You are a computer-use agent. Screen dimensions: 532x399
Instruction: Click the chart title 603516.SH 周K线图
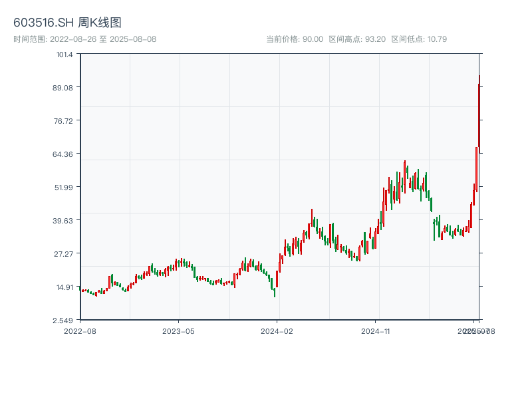tap(67, 23)
